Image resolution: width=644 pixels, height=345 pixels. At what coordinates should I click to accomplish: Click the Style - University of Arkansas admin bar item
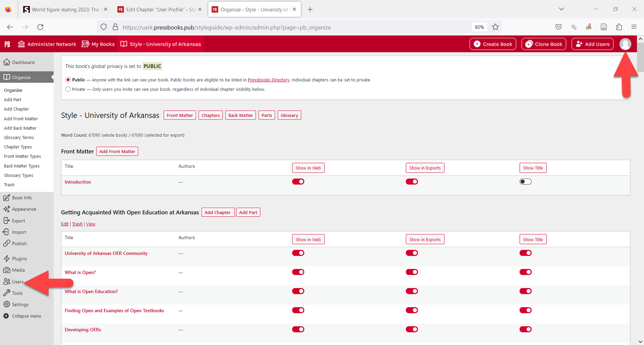click(161, 44)
